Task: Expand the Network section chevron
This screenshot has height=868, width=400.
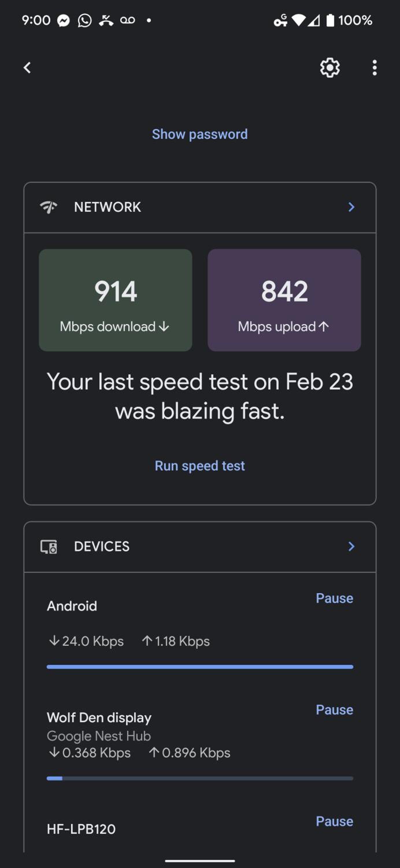Action: click(351, 207)
